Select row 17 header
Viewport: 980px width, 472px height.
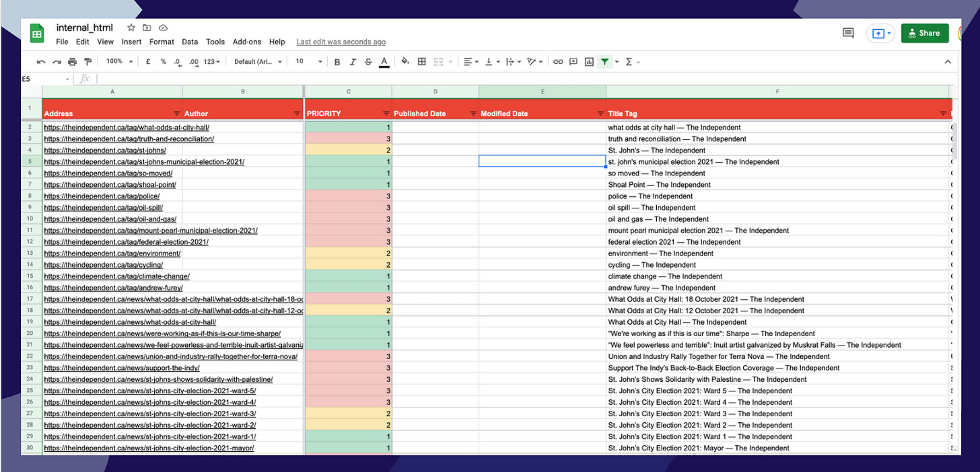click(30, 299)
